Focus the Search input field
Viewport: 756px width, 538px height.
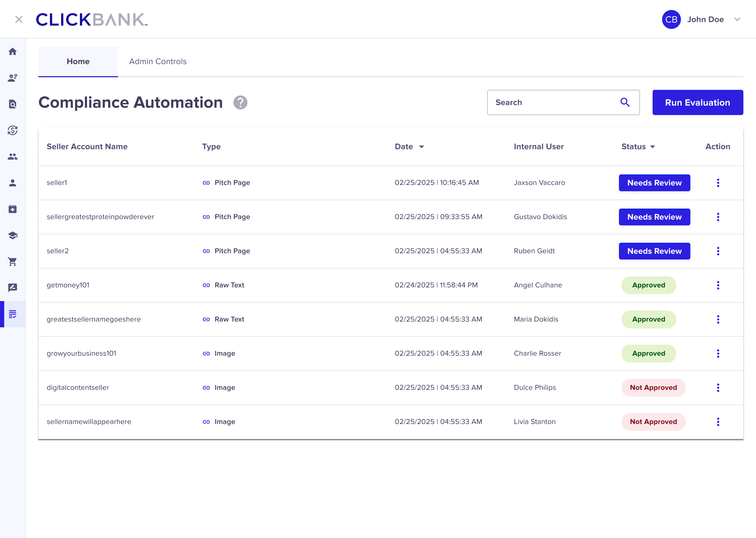[x=553, y=102]
